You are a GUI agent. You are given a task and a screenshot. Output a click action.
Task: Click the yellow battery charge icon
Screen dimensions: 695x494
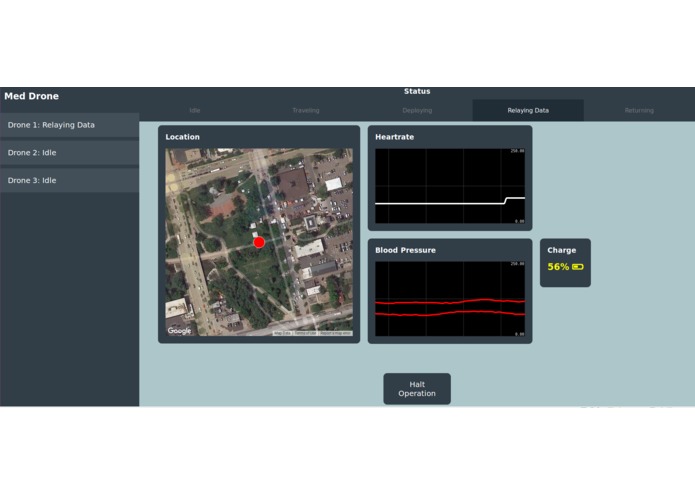pyautogui.click(x=578, y=267)
